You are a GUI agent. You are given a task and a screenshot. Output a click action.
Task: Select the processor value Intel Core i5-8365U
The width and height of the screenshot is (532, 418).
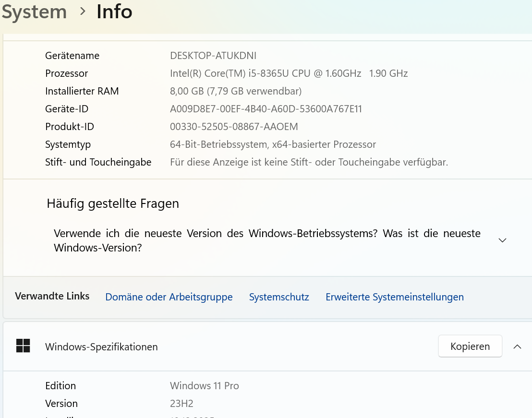[289, 73]
